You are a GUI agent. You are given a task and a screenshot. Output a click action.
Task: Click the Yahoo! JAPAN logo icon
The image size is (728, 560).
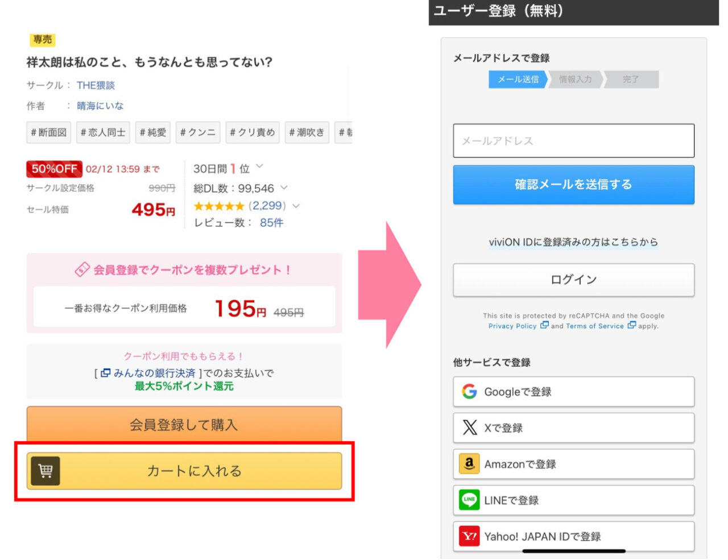469,536
